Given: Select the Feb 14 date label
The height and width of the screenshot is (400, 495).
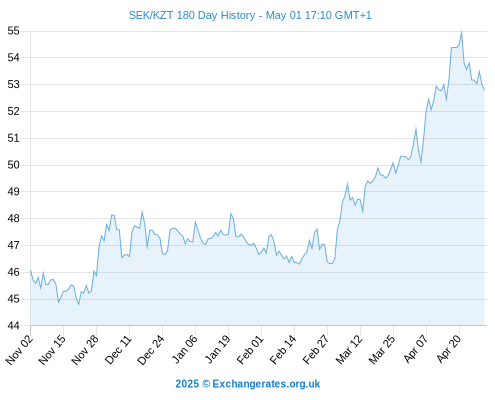Looking at the screenshot, I should (x=284, y=349).
